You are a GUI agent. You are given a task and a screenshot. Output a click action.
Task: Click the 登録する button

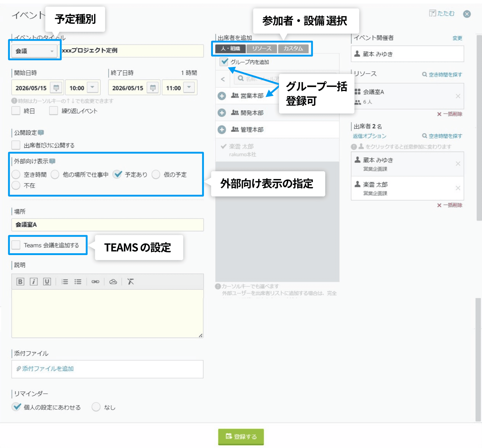(x=241, y=436)
